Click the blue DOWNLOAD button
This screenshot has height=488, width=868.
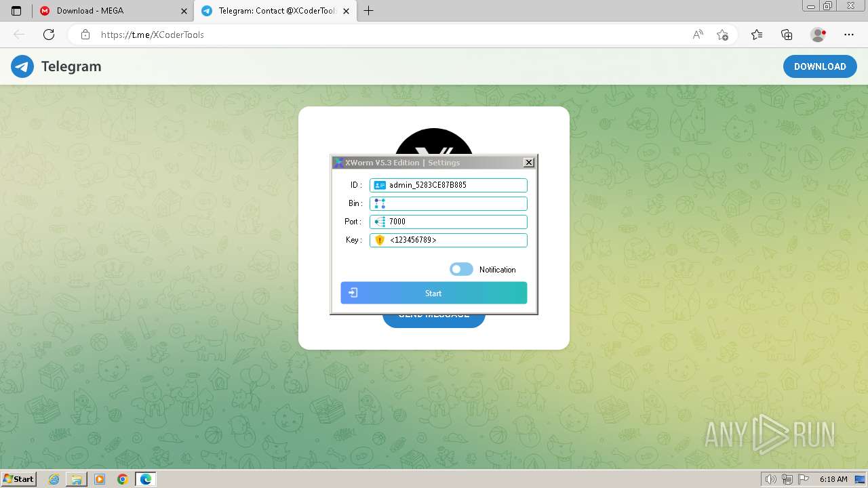[x=820, y=66]
